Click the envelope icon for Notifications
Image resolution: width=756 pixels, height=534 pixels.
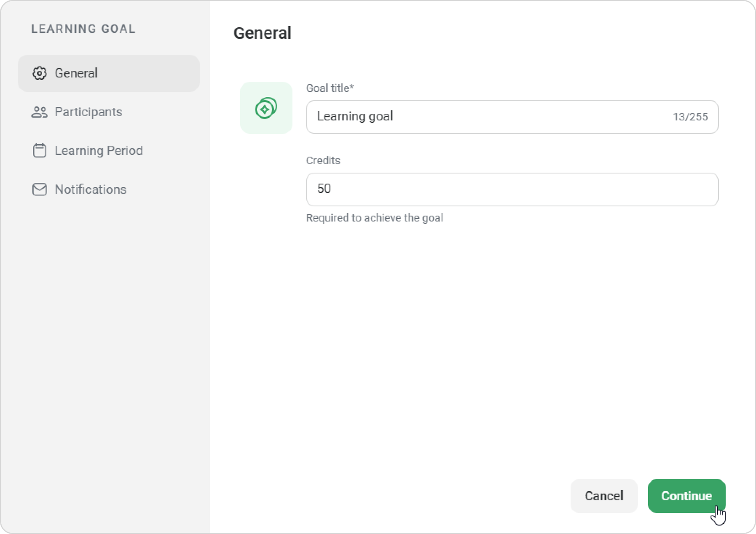click(39, 190)
